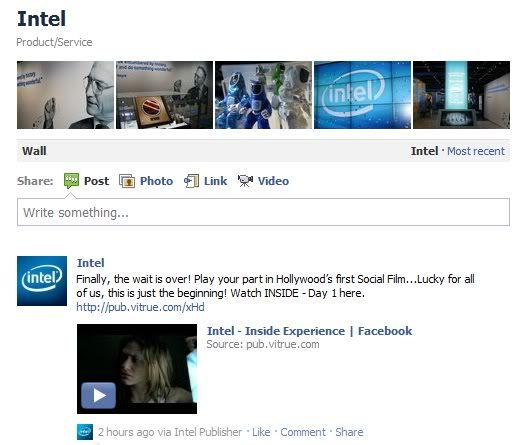
Task: Open the framed exhibit photo thumbnail
Action: coord(164,95)
